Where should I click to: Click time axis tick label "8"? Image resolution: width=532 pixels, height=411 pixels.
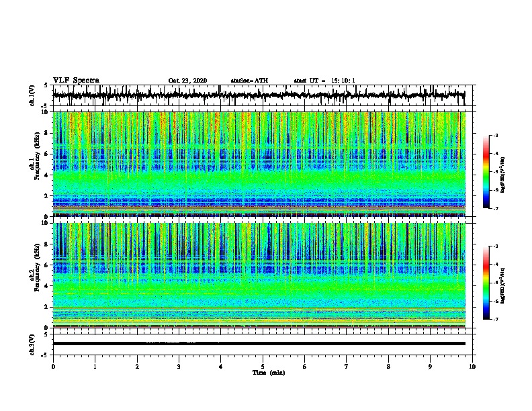(x=388, y=367)
